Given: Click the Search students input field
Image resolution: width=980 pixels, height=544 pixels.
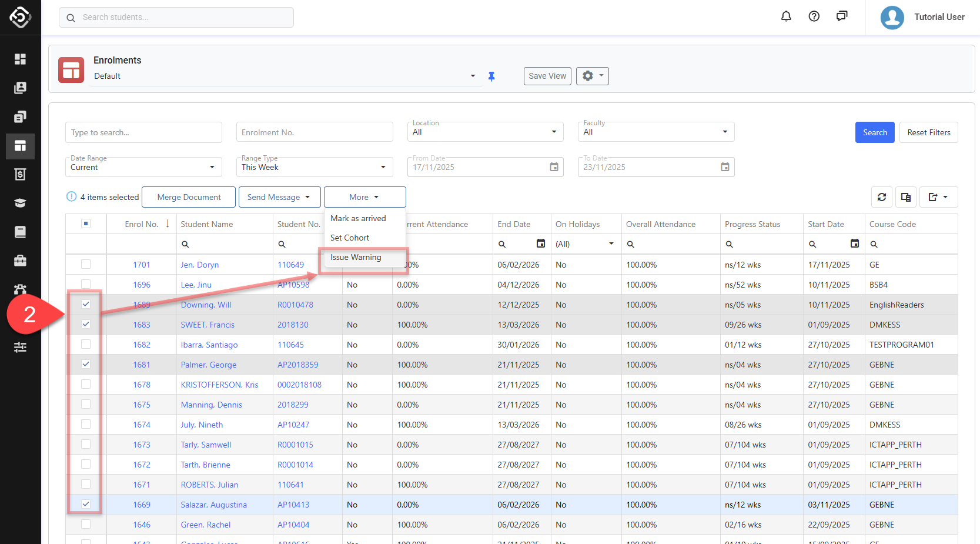Looking at the screenshot, I should pos(176,18).
